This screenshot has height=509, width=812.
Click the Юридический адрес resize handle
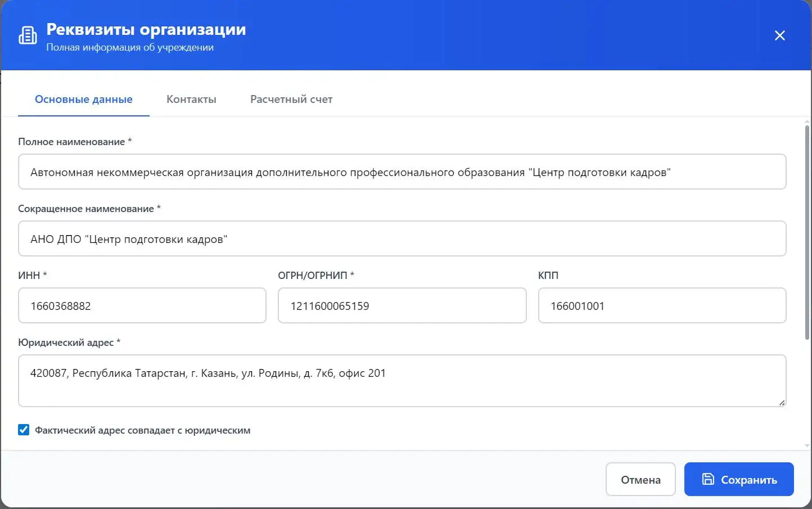pos(782,403)
